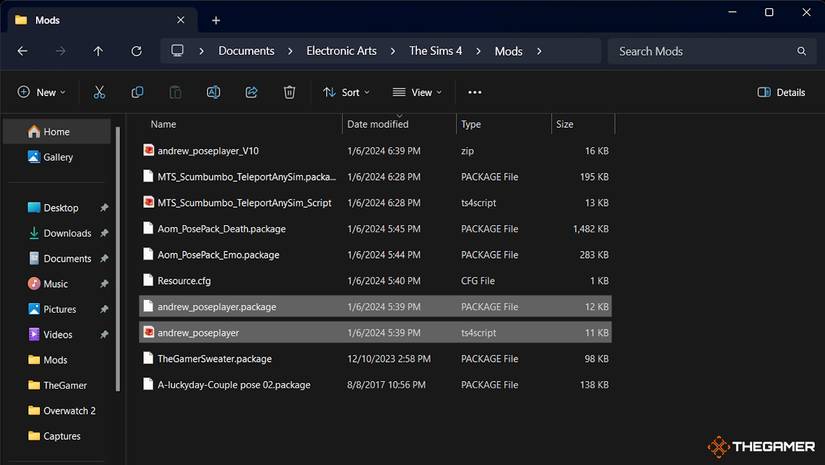Click the Copy icon in toolbar
Viewport: 825px width, 465px height.
coord(137,92)
